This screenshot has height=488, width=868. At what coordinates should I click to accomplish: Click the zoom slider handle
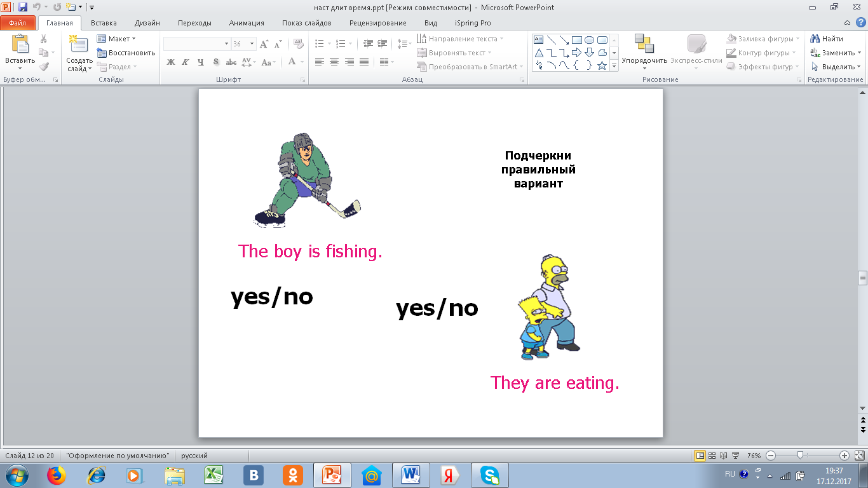coord(801,455)
